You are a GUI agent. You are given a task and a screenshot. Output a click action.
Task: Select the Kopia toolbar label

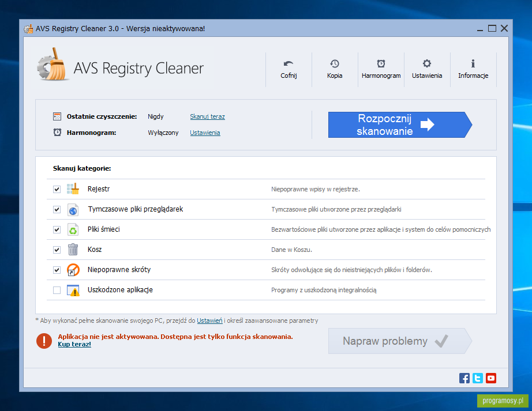coord(335,76)
